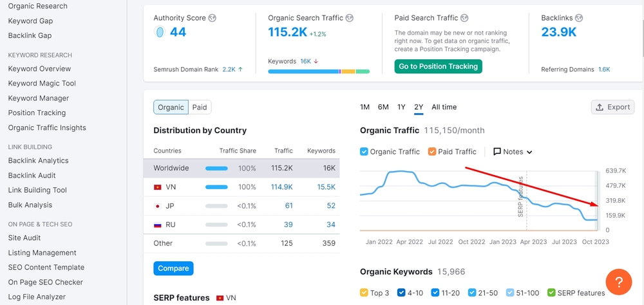
Task: Select the 6M time range
Action: tap(383, 107)
